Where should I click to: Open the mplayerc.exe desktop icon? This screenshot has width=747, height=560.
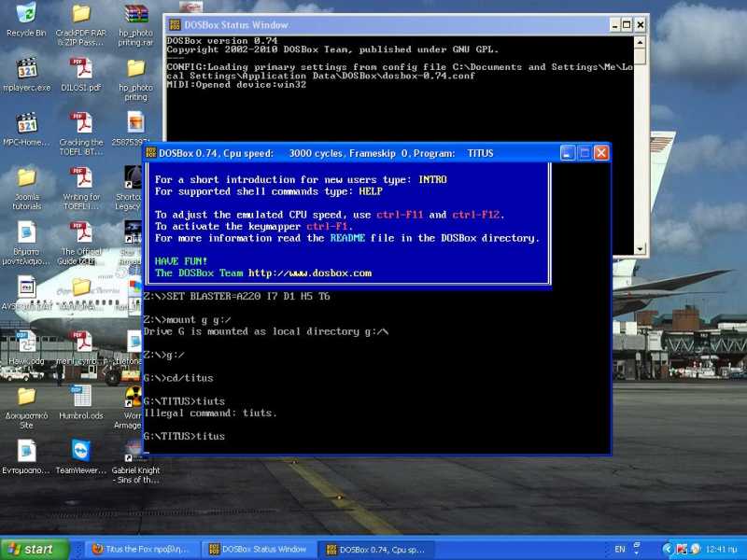point(26,69)
